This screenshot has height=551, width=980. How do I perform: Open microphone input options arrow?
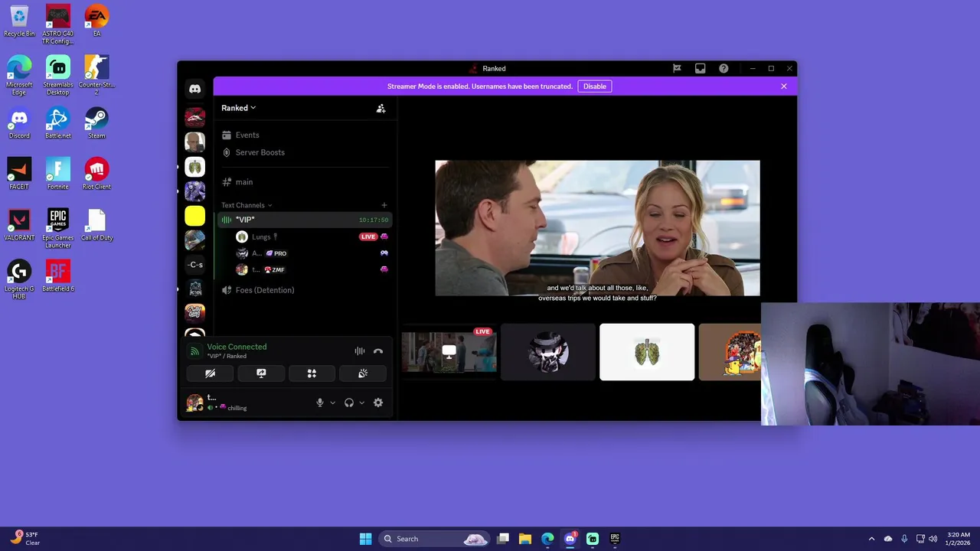[x=332, y=403]
